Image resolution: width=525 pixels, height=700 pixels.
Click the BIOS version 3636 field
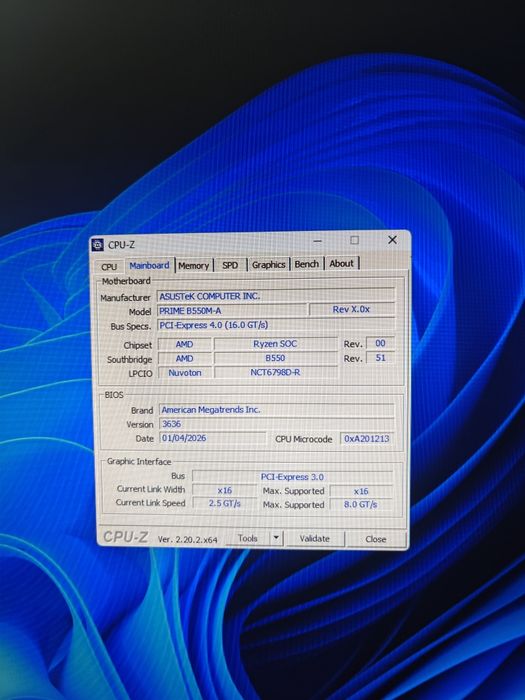tap(277, 424)
